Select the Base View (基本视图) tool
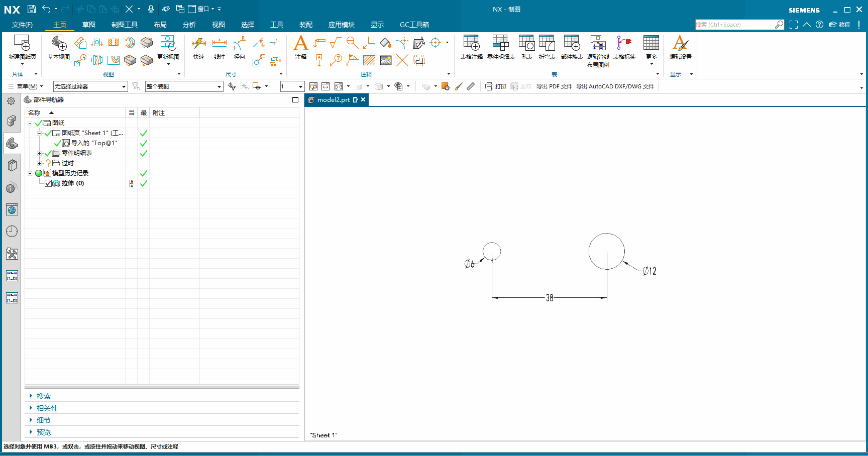This screenshot has width=868, height=456. coord(58,44)
